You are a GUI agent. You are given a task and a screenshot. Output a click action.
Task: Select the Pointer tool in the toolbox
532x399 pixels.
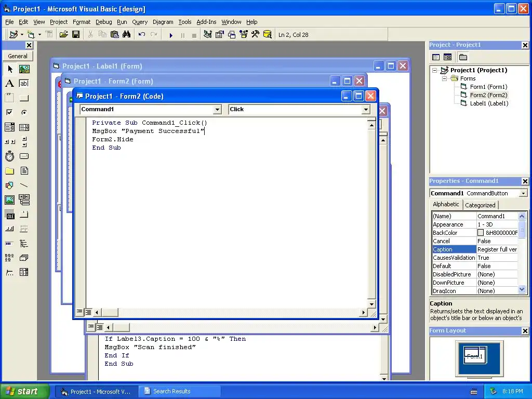tap(10, 69)
